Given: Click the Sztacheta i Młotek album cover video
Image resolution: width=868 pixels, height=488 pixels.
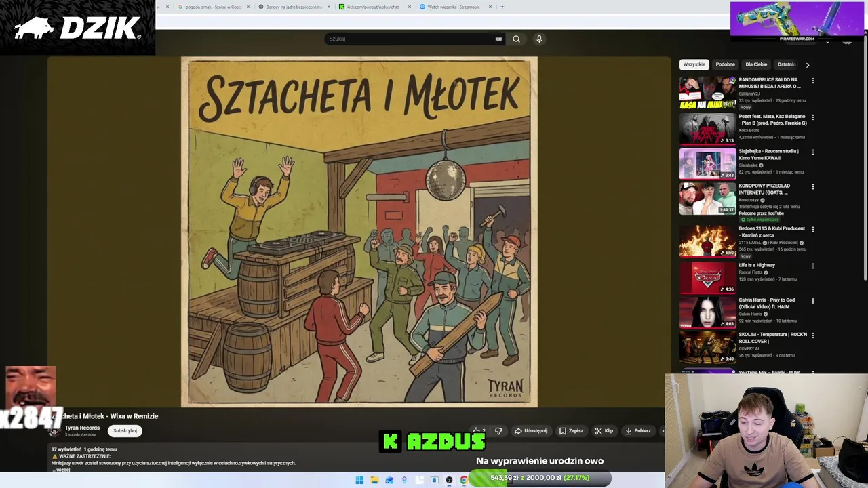Looking at the screenshot, I should click(x=359, y=232).
